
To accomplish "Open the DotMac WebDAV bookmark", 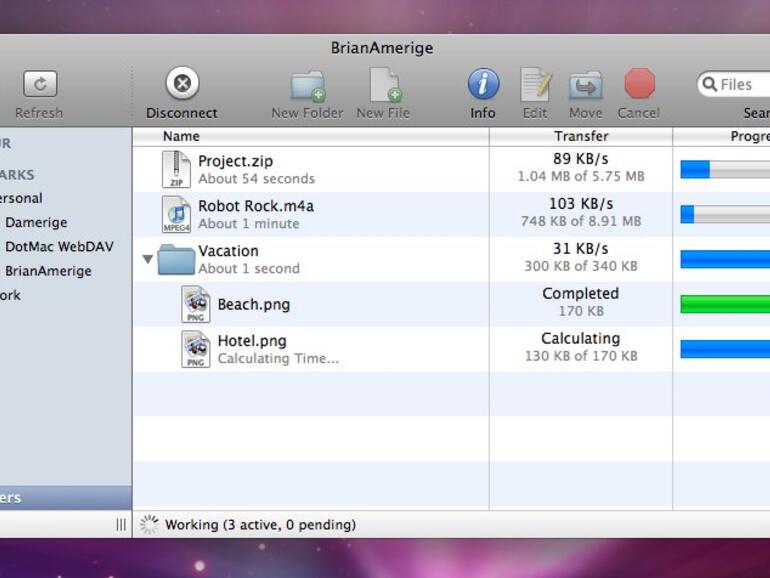I will [x=59, y=247].
